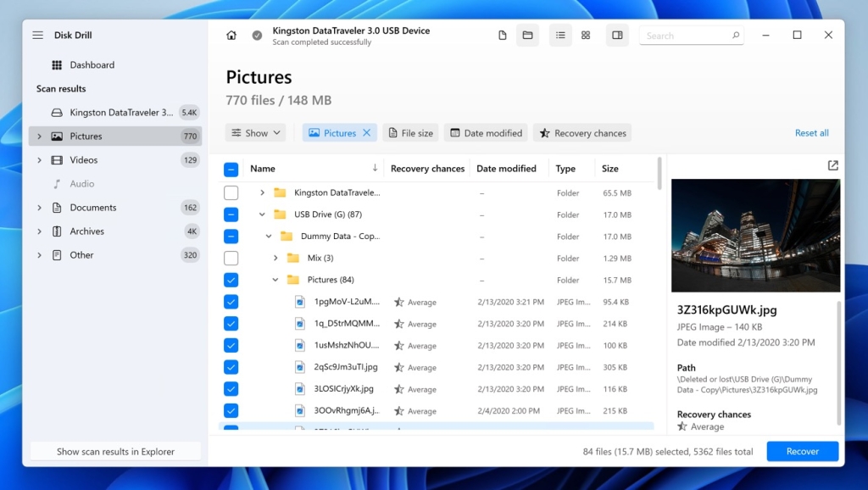Screen dimensions: 868x490
Task: Open the Date modified filter
Action: [x=486, y=132]
